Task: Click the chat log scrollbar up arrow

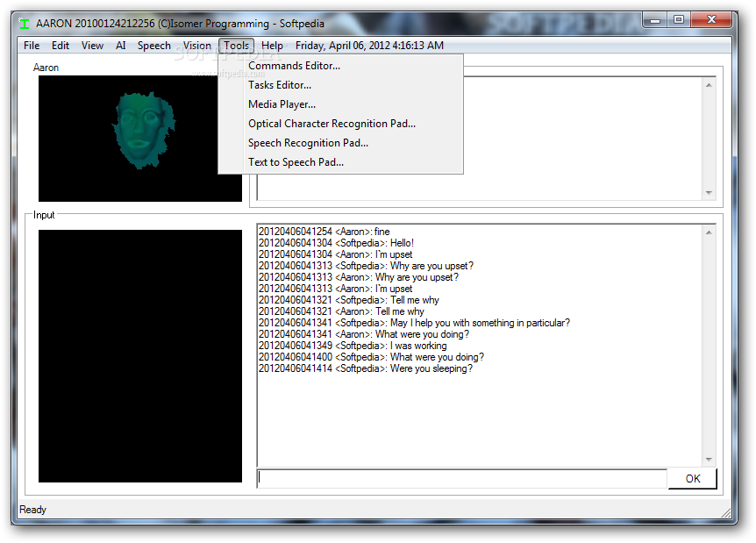Action: pyautogui.click(x=709, y=232)
